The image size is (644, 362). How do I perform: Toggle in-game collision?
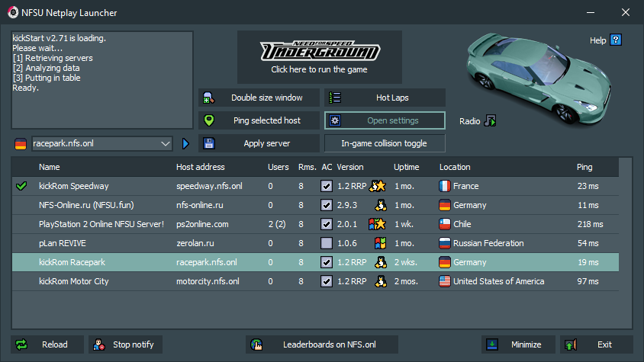pos(385,143)
